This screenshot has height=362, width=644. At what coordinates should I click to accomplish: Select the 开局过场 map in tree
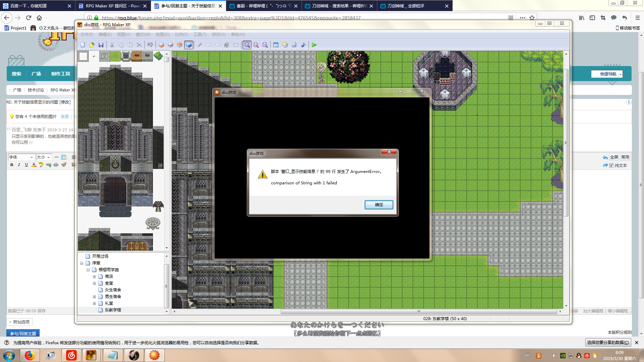(x=100, y=256)
